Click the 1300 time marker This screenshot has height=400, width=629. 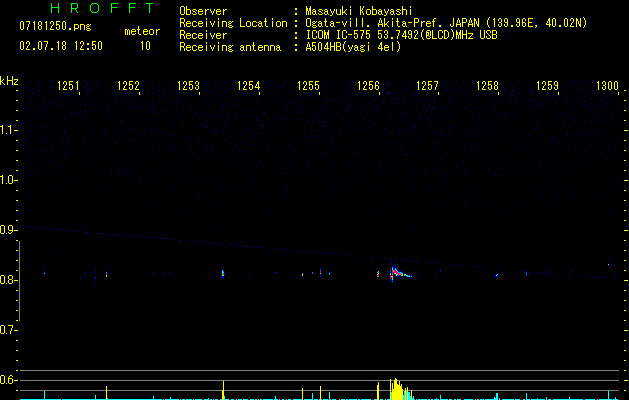pos(607,86)
